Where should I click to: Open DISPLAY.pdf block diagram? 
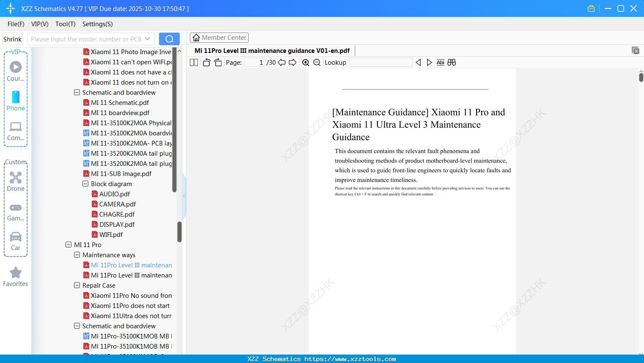click(x=117, y=225)
